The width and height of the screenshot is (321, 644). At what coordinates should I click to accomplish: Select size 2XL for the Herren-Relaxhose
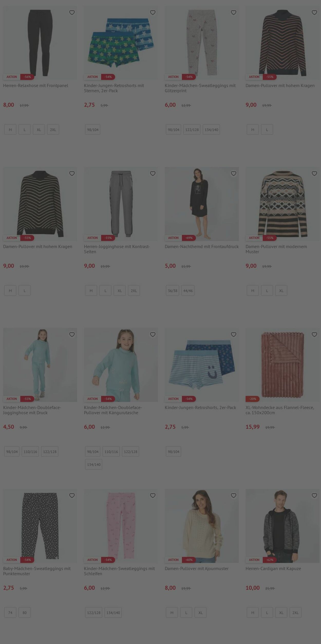(x=53, y=130)
